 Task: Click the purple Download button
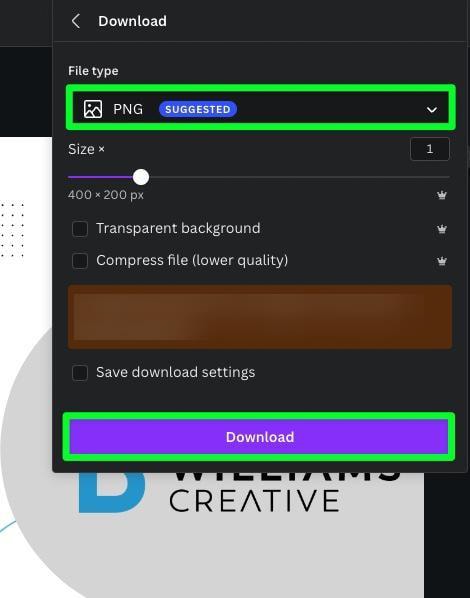259,437
